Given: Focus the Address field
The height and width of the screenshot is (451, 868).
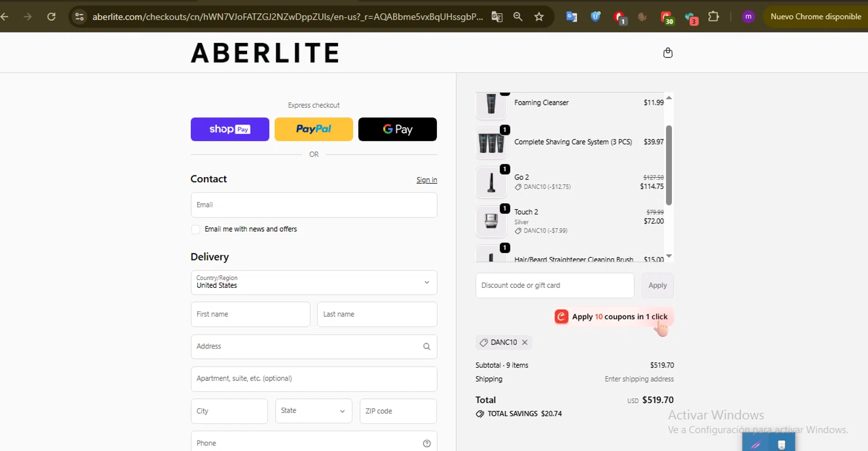Looking at the screenshot, I should click(x=314, y=347).
